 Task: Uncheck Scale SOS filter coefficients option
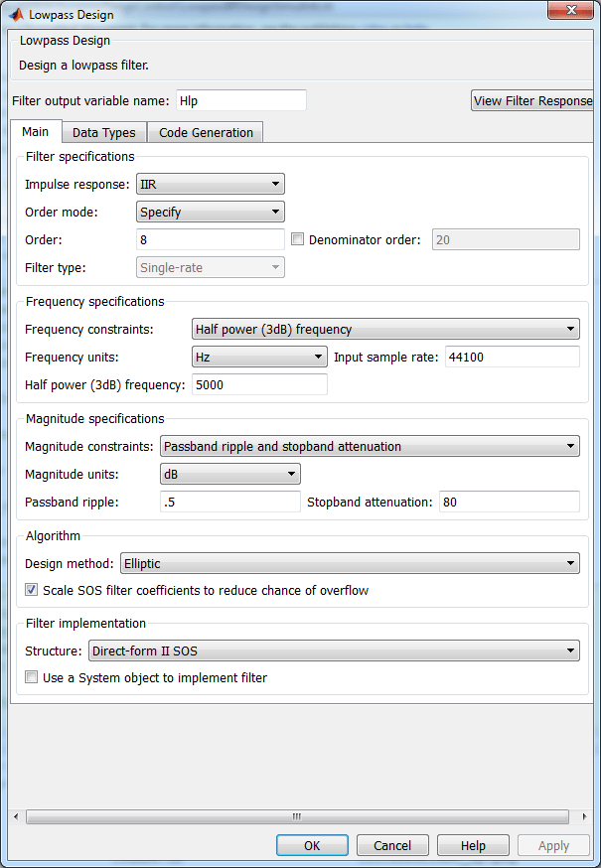coord(32,590)
